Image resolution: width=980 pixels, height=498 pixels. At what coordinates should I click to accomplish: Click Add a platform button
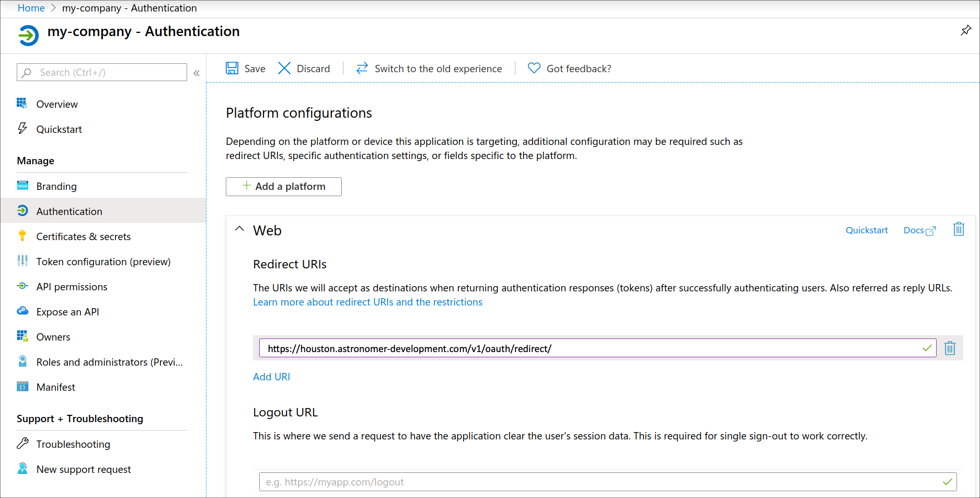(x=283, y=187)
